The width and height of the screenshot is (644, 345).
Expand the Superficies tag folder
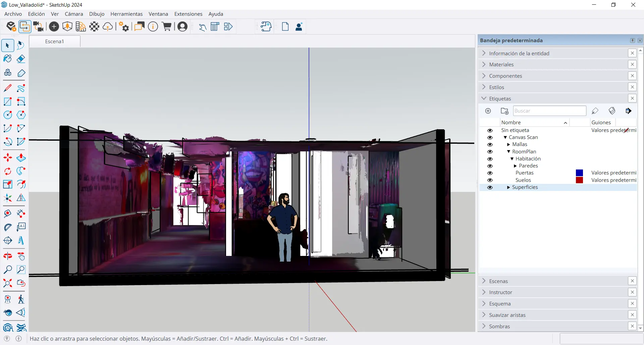pos(508,188)
